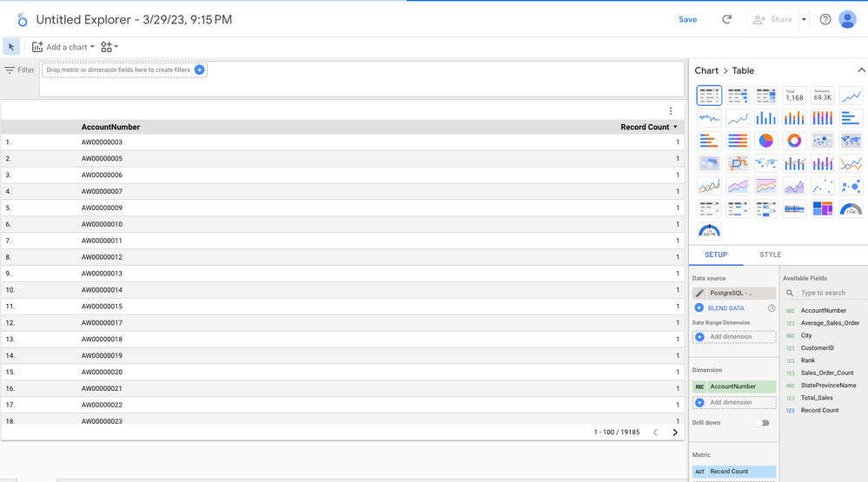Select the scorecard Total 1,168 chart icon
This screenshot has height=482, width=868.
click(x=794, y=96)
